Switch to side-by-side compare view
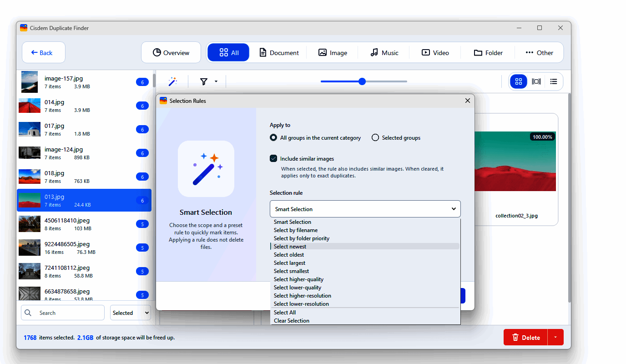 (536, 81)
